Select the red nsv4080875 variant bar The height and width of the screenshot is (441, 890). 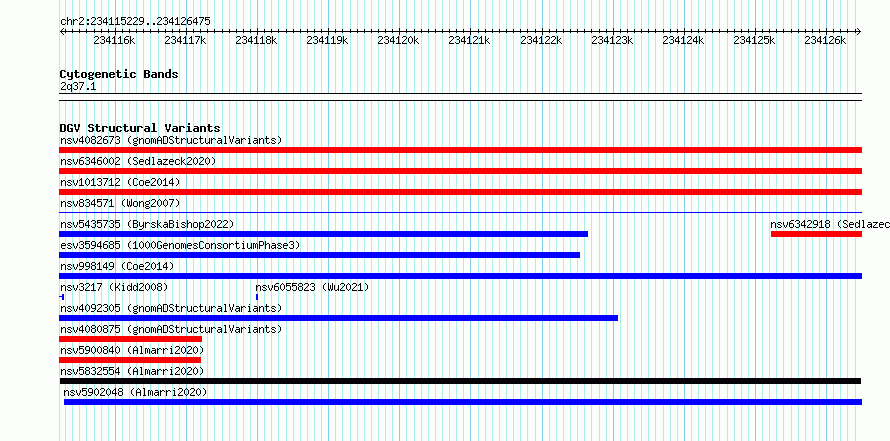(x=131, y=339)
